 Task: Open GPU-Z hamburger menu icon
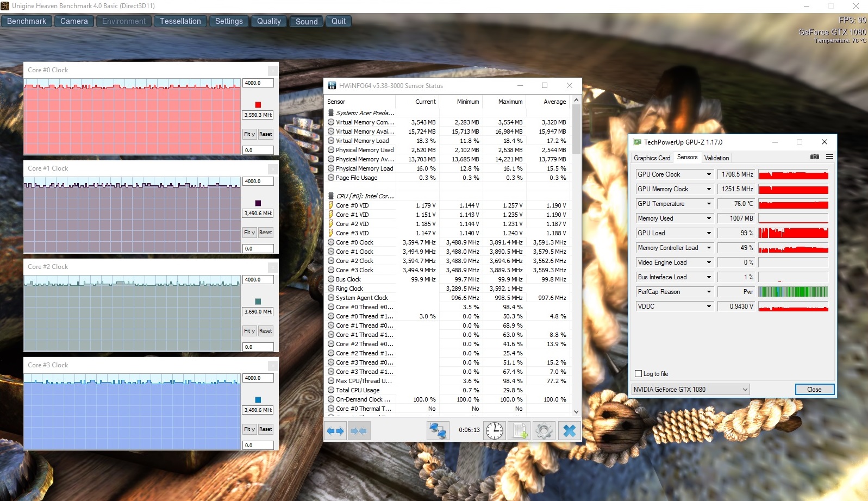[x=829, y=157]
